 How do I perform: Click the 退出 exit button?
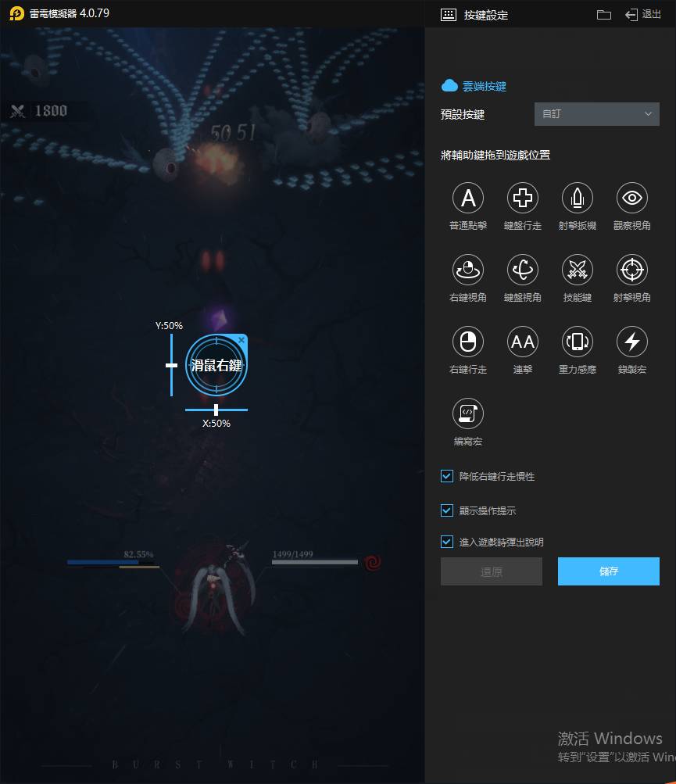[643, 15]
